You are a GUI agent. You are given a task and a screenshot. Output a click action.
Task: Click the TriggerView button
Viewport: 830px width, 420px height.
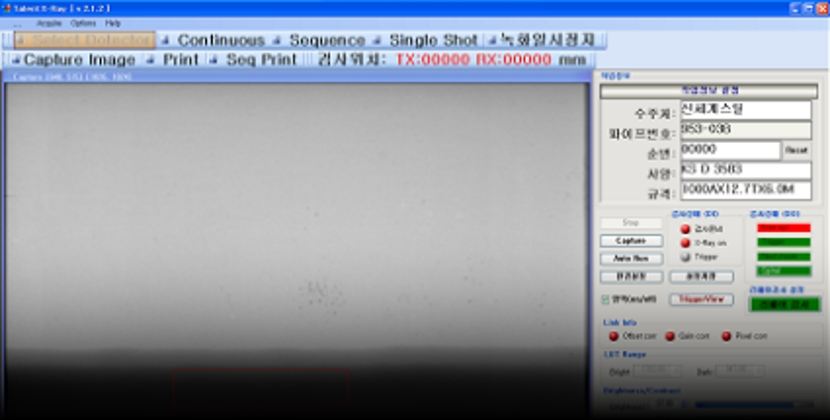coord(700,299)
